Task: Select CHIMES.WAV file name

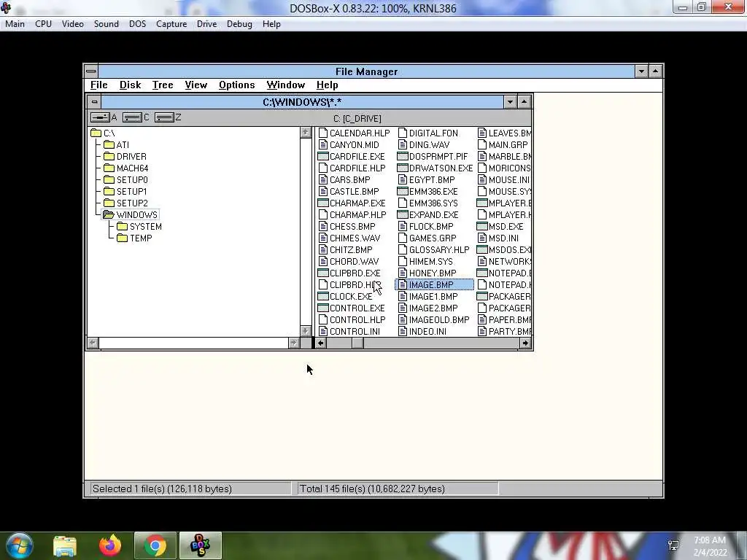Action: tap(355, 238)
